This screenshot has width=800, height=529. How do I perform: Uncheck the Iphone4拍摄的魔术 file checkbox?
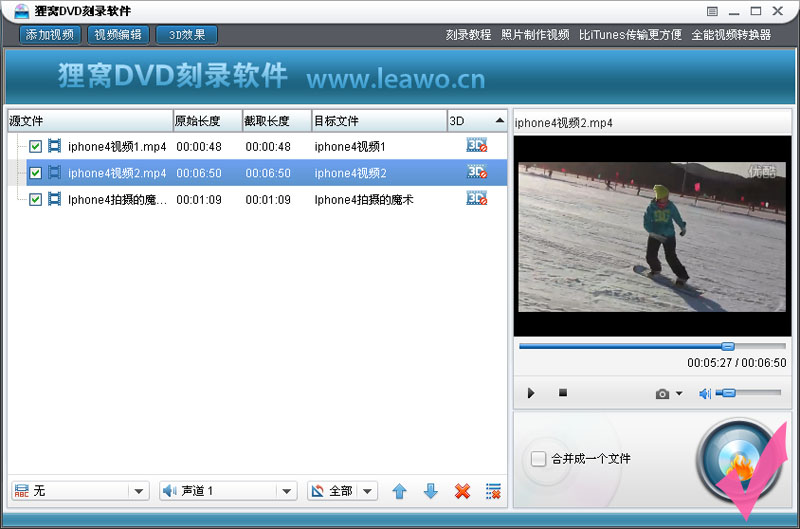tap(35, 199)
